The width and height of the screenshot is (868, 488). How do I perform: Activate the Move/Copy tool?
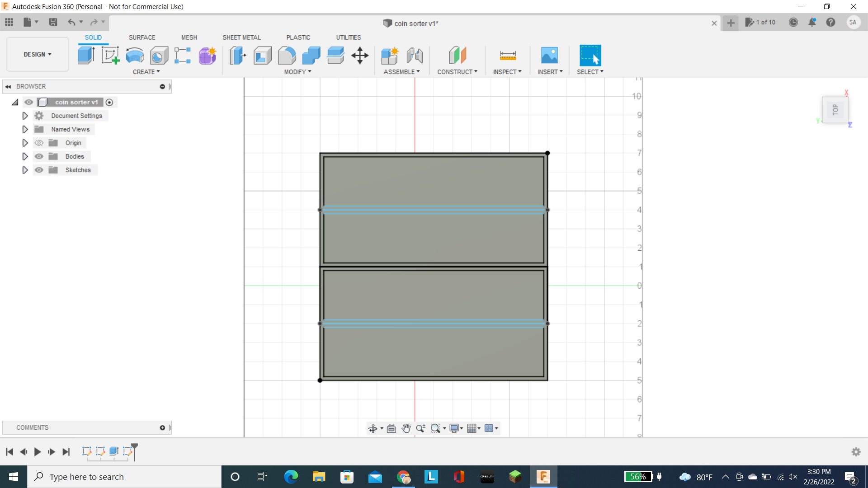coord(359,55)
